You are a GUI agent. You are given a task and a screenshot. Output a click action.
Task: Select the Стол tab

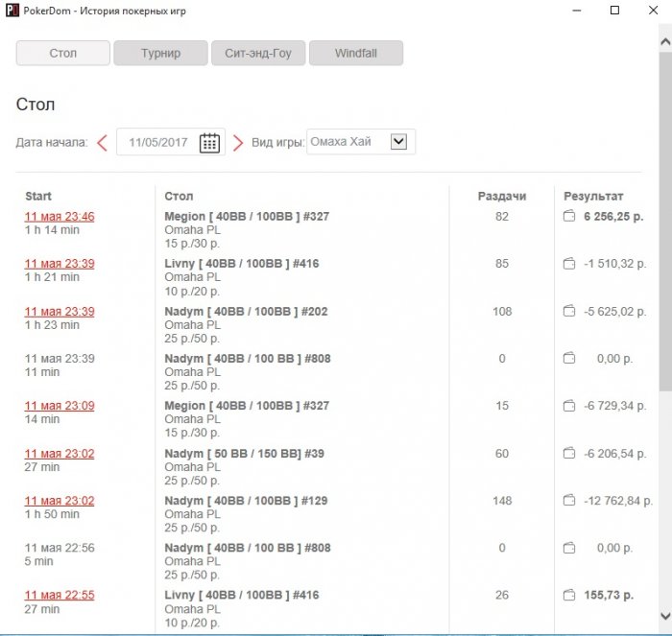[x=63, y=53]
